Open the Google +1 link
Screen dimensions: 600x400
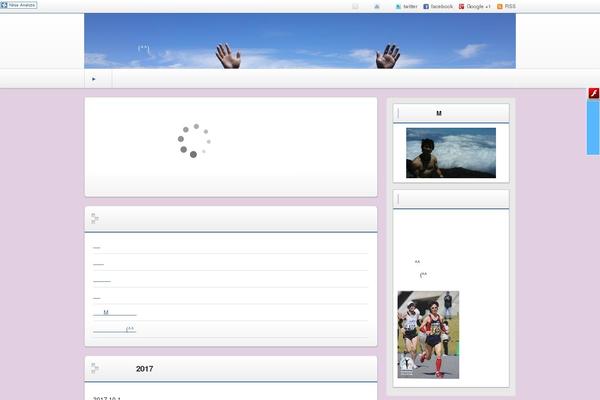[x=474, y=7]
